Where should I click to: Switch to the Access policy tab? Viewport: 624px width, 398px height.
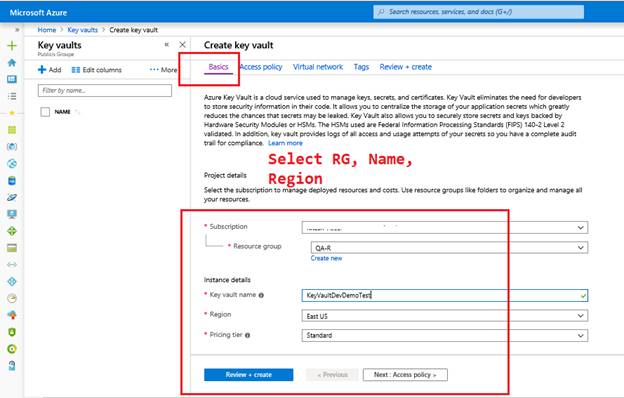[x=261, y=67]
